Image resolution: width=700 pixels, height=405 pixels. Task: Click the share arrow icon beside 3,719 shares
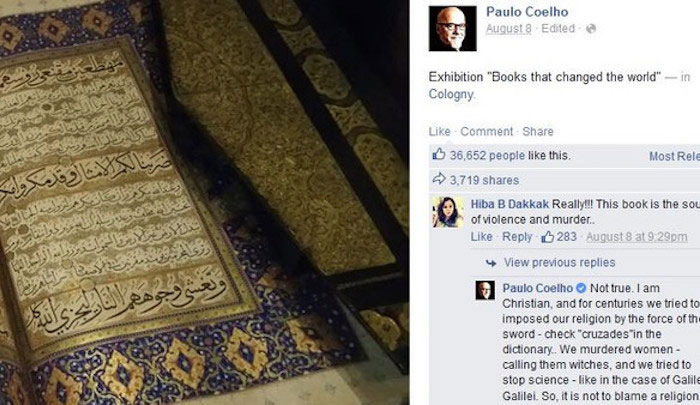(x=439, y=179)
